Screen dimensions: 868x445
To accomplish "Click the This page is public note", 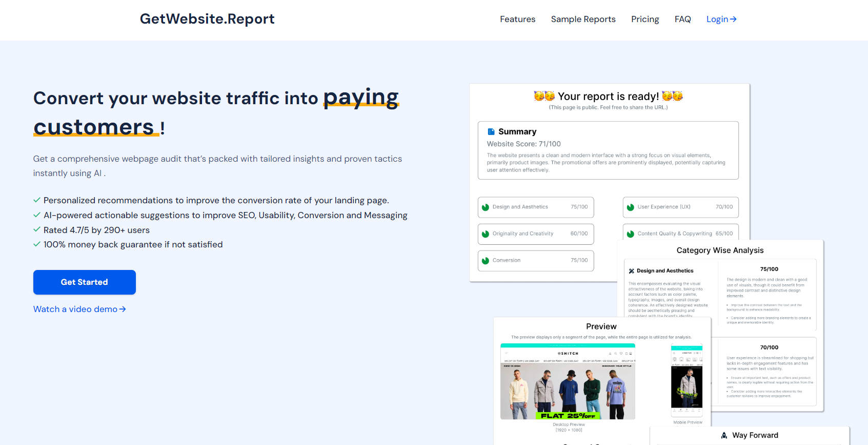I will 608,107.
